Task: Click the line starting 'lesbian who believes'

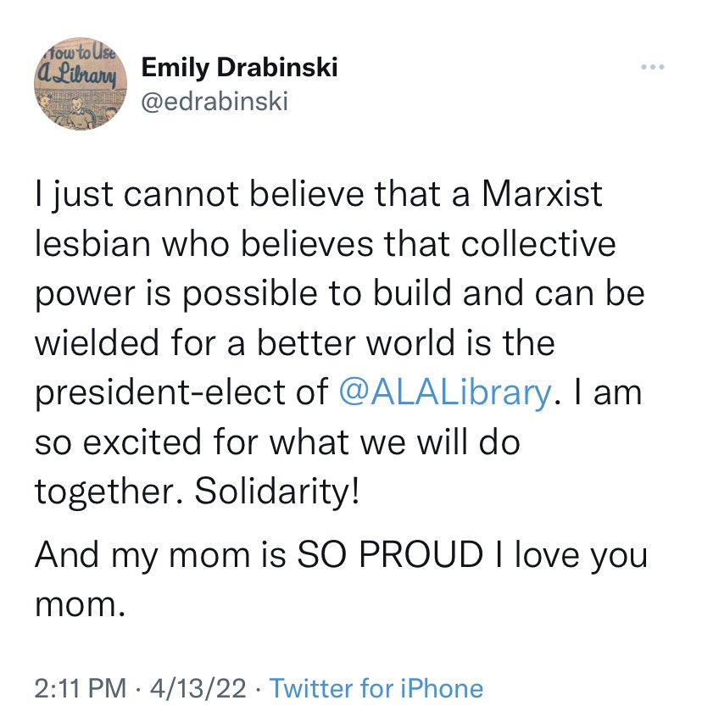Action: point(325,244)
